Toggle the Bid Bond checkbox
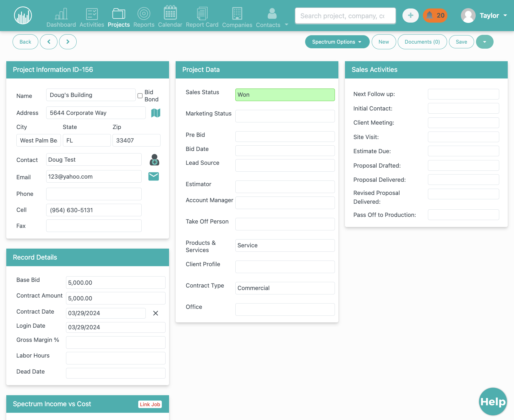 pyautogui.click(x=140, y=96)
